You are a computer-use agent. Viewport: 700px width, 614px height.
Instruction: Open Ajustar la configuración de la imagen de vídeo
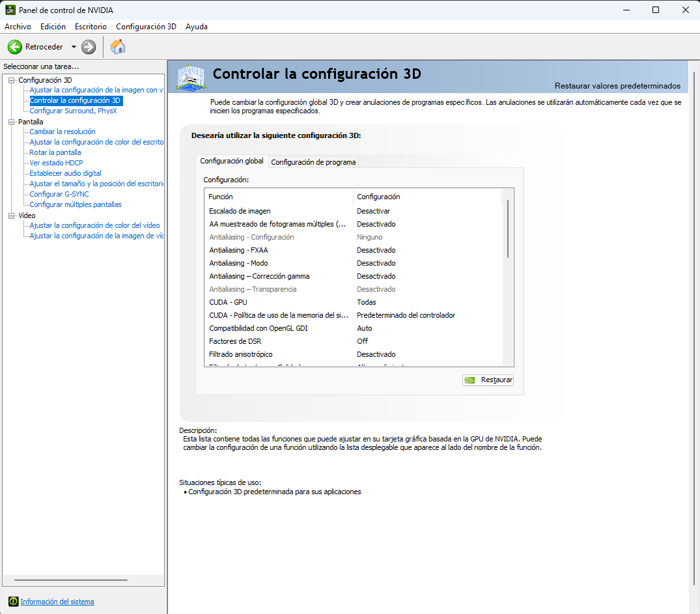click(x=96, y=236)
